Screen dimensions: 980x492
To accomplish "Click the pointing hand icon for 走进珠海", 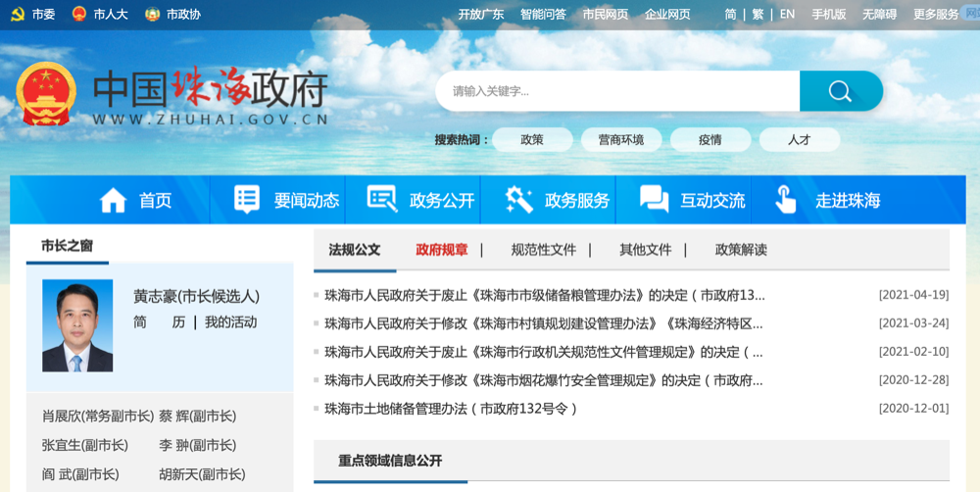I will click(786, 200).
